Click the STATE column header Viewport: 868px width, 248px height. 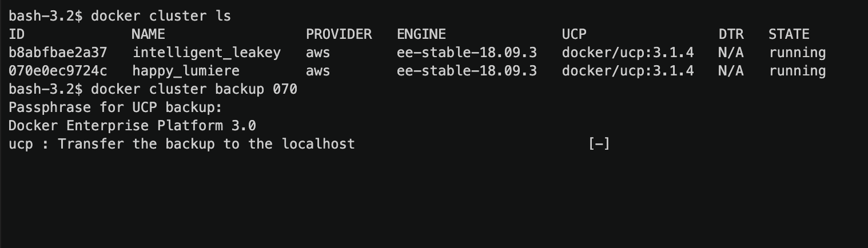pyautogui.click(x=789, y=34)
